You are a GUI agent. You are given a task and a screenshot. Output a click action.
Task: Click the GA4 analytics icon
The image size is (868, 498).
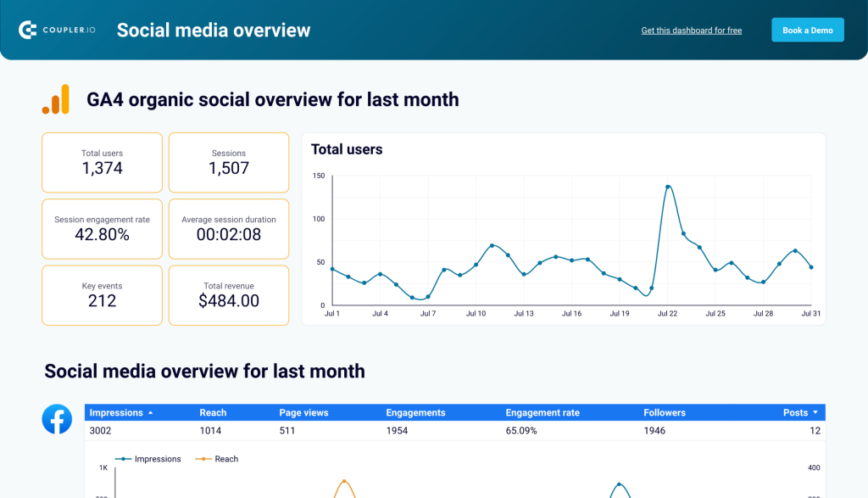tap(57, 99)
